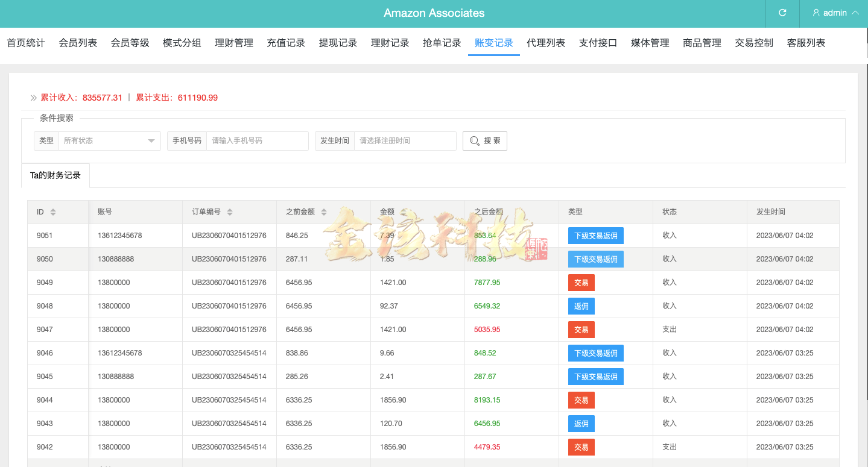Open the 商品管理 section

(x=702, y=43)
